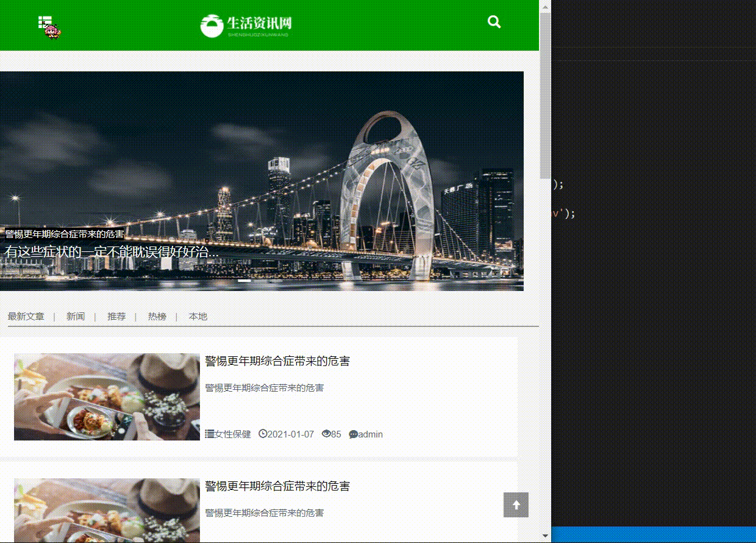Open first article title 警惕更年期综合症带来的危害

point(277,361)
